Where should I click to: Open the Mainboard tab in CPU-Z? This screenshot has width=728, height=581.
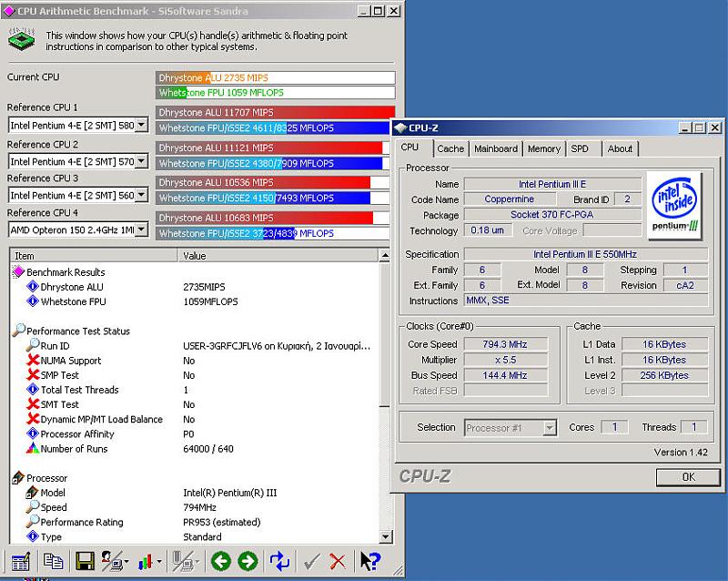[x=495, y=148]
